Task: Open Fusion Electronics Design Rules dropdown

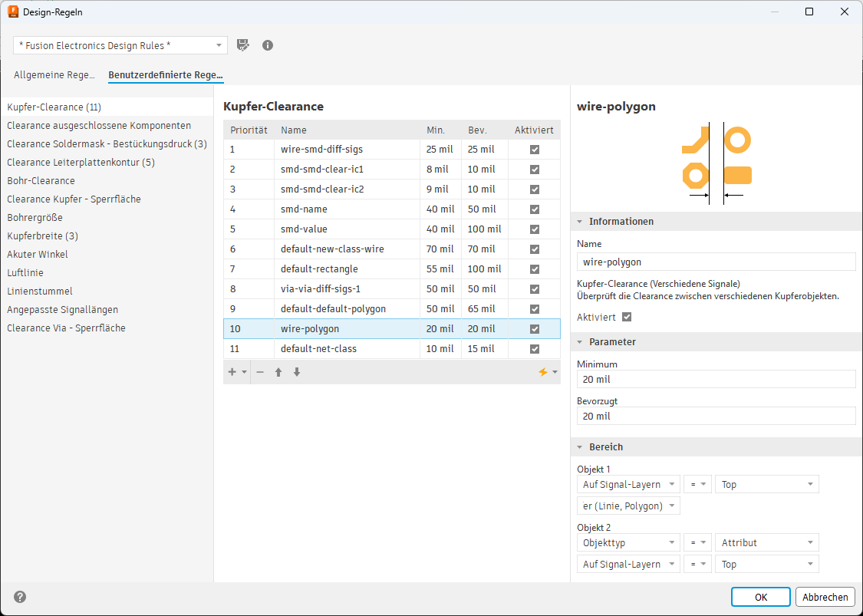Action: pos(120,45)
